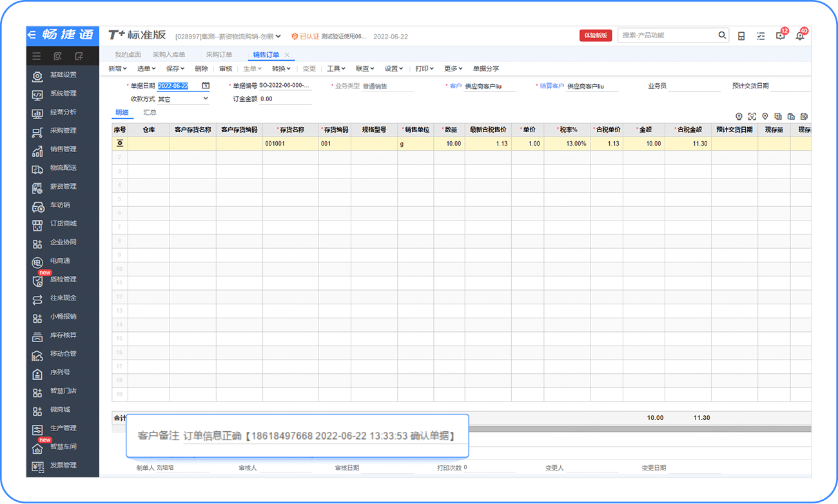Open the notification bell icon
This screenshot has width=838, height=504.
pos(800,36)
